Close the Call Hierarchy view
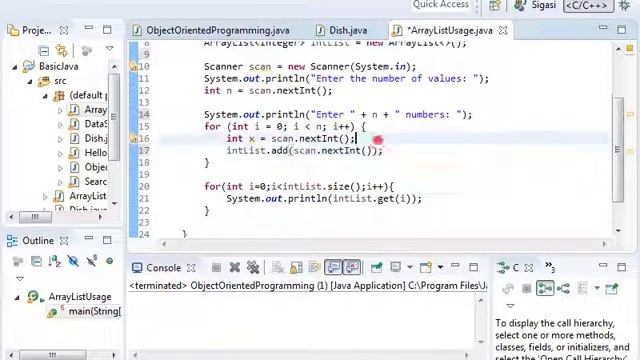Viewport: 640px width, 360px height. point(529,268)
